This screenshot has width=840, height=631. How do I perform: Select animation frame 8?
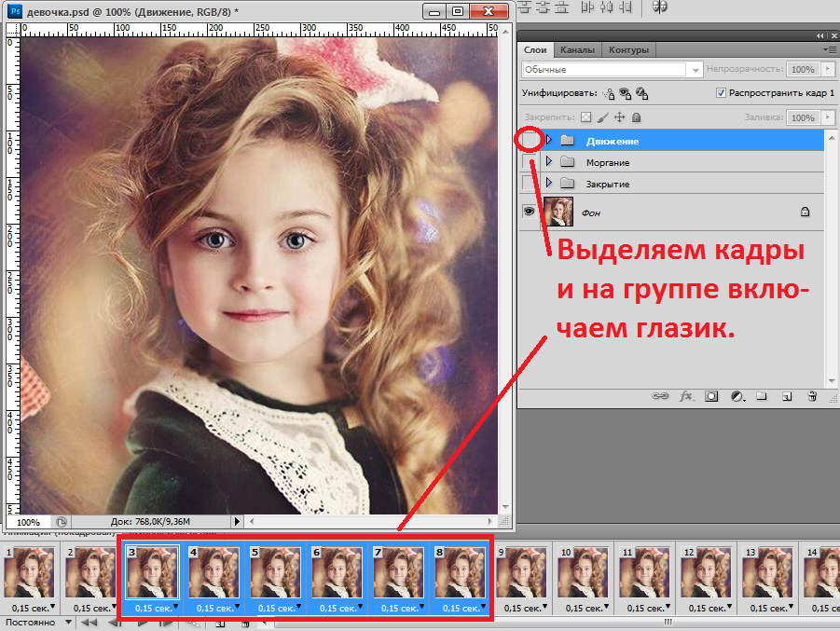(x=461, y=572)
